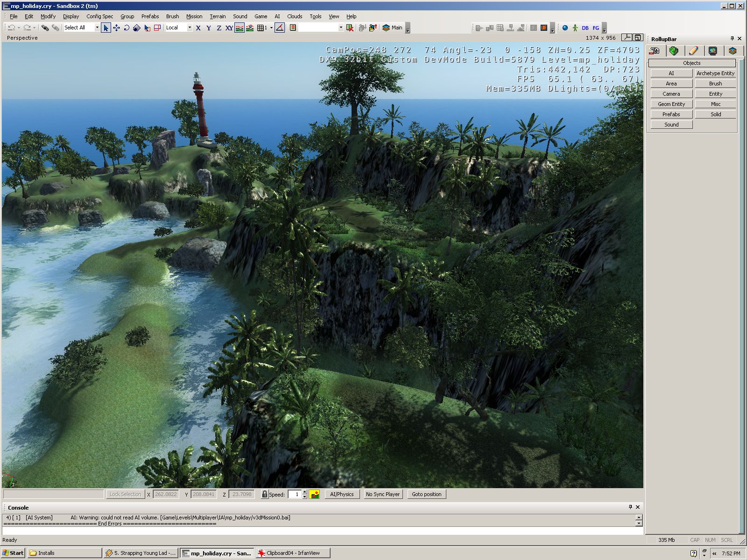Click the orange UF toolbar icon
This screenshot has height=560, width=747.
point(544,28)
